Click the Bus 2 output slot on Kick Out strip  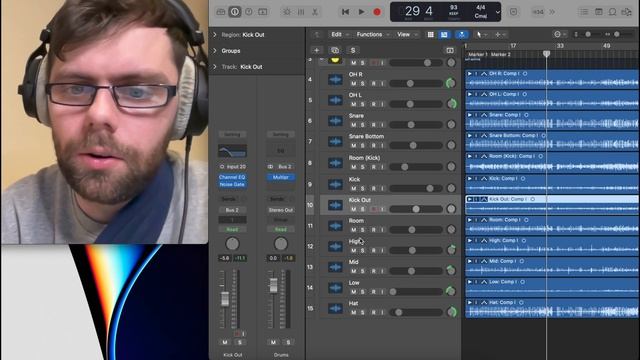click(x=232, y=210)
